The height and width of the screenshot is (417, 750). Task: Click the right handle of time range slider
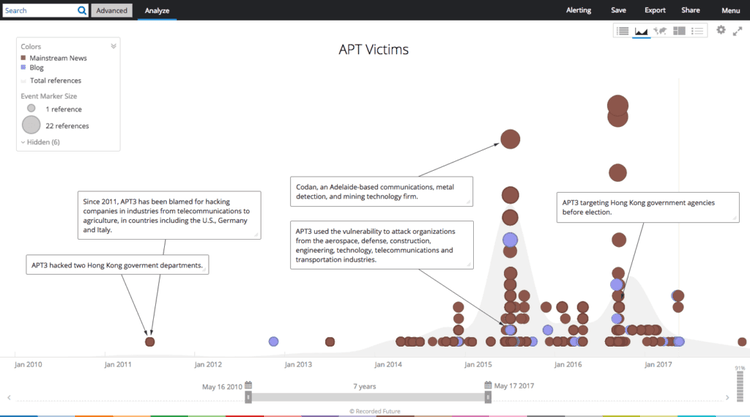[x=490, y=398]
